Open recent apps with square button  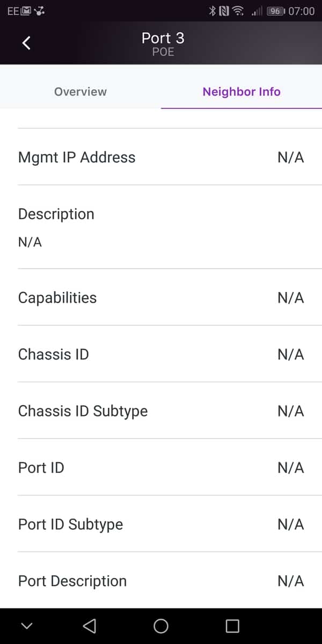tap(232, 626)
